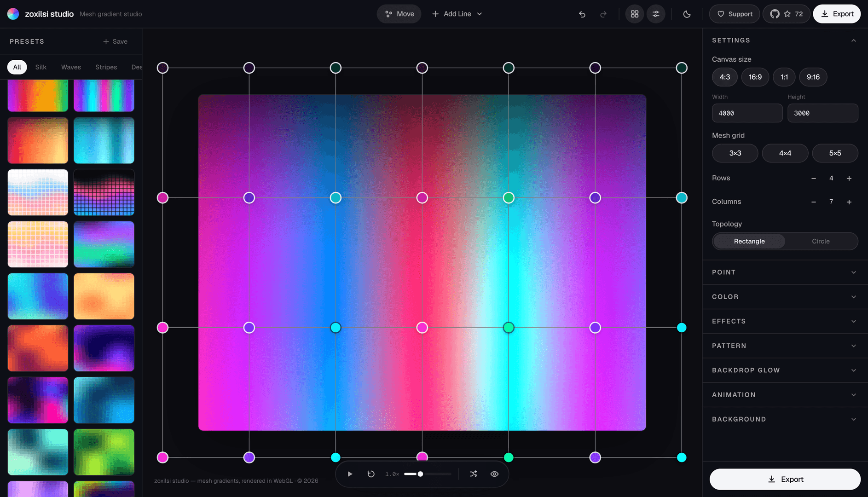
Task: Switch to the Waves presets tab
Action: (71, 67)
